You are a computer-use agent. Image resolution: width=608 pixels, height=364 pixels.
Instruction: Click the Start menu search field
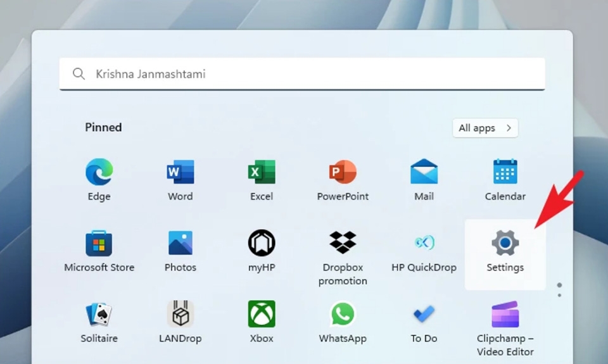[x=302, y=74]
